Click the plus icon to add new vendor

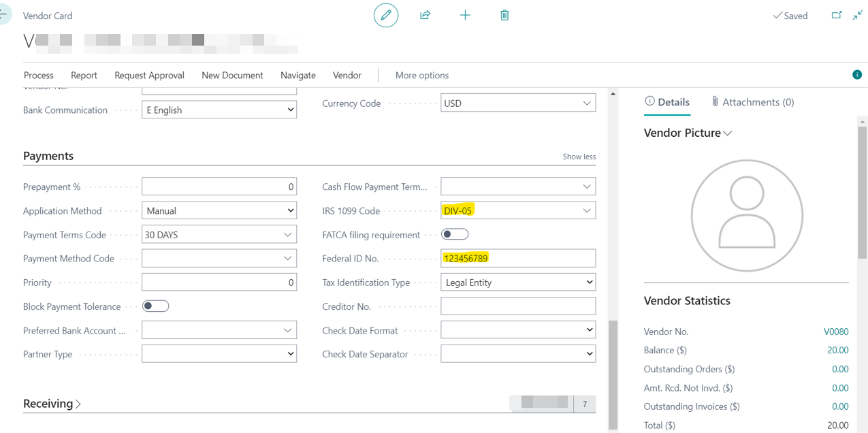point(465,15)
